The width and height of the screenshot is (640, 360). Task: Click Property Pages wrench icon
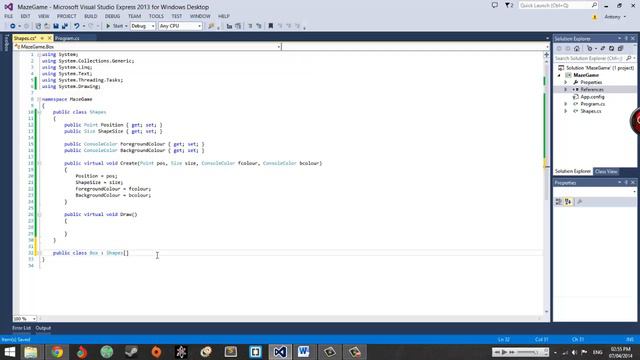point(579,202)
